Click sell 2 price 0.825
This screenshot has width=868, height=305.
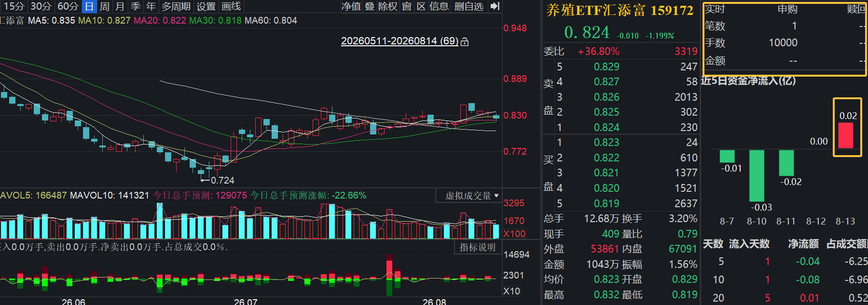pyautogui.click(x=606, y=112)
